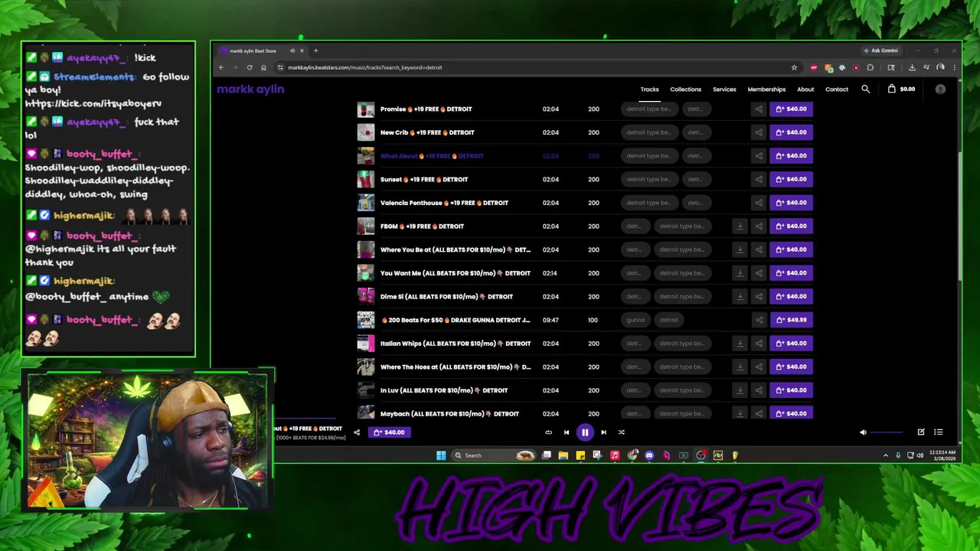Viewport: 980px width, 551px height.
Task: Download the Italian Whips track
Action: coord(740,343)
